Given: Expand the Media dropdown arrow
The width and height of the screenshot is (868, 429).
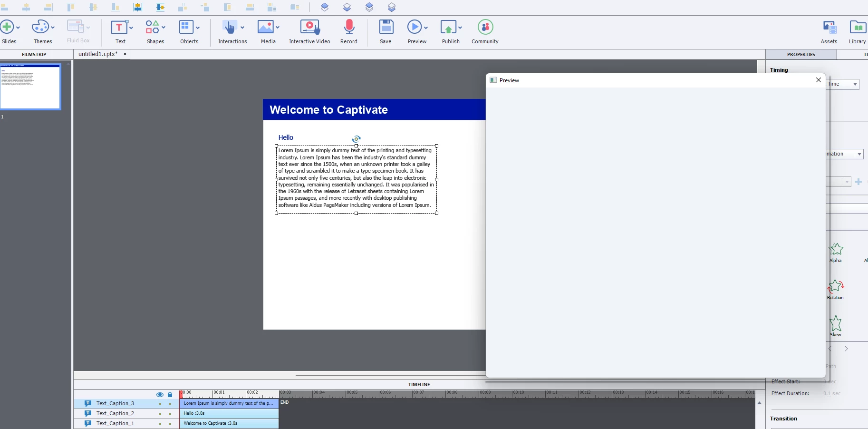Looking at the screenshot, I should (278, 28).
